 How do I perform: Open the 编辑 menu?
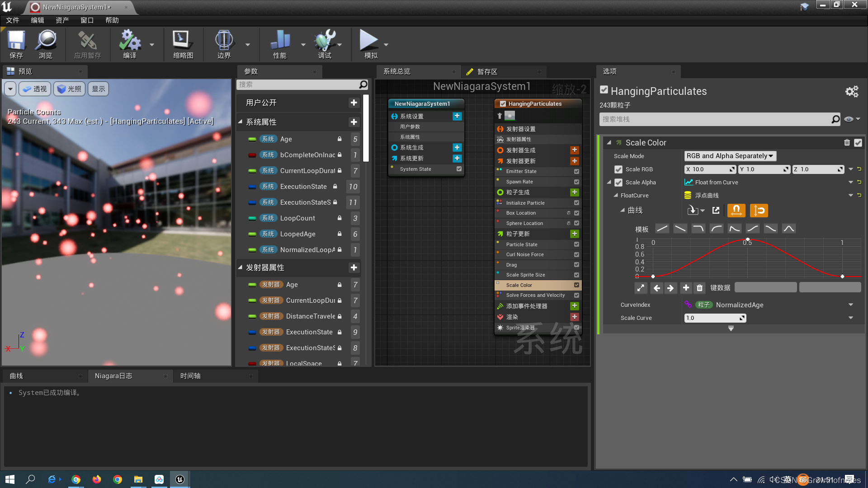[38, 20]
